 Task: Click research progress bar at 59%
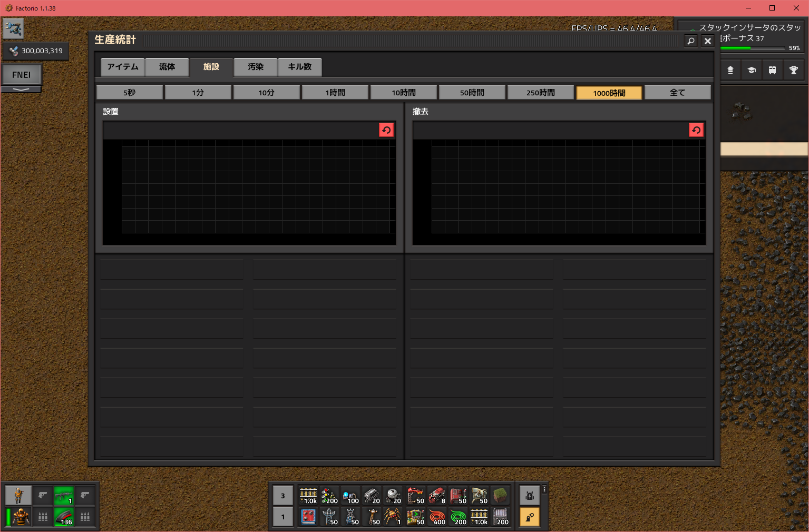point(753,48)
